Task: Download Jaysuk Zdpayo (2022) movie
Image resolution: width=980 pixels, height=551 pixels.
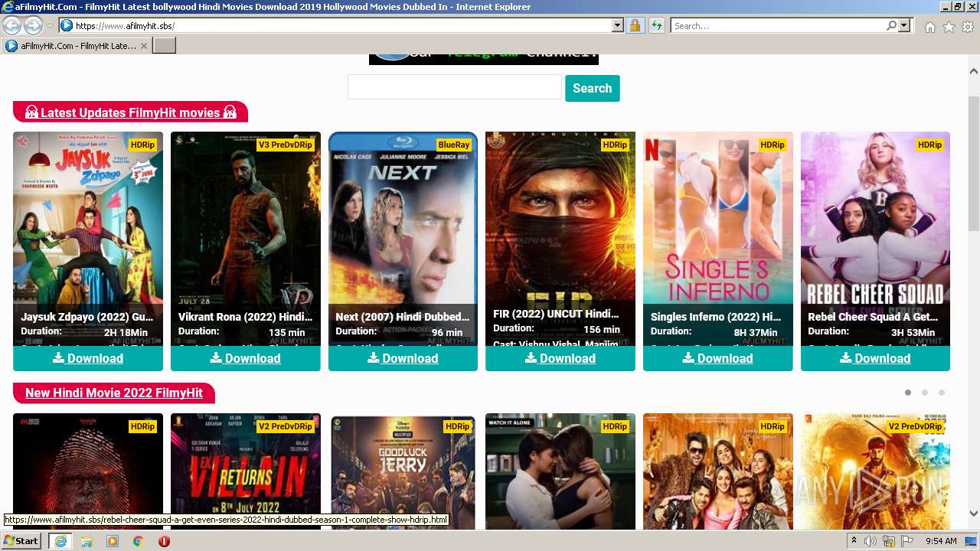Action: pos(88,358)
